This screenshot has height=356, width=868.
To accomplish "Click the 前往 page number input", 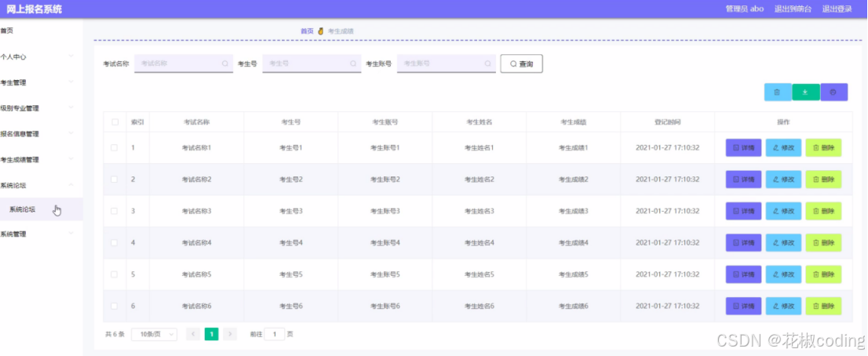I will [275, 334].
